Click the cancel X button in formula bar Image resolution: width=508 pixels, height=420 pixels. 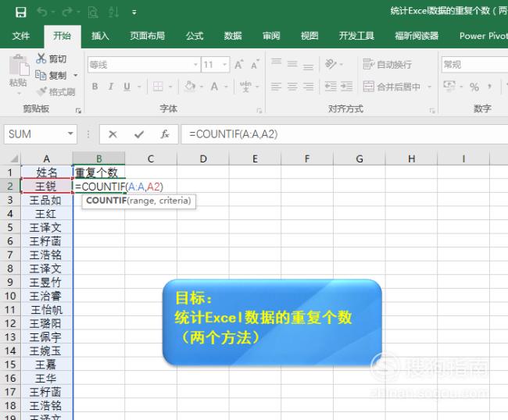(x=113, y=134)
